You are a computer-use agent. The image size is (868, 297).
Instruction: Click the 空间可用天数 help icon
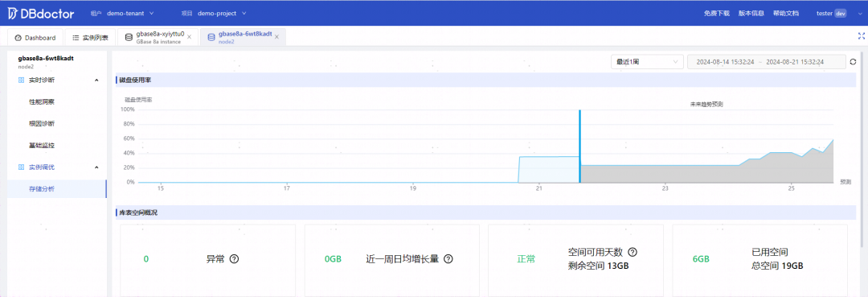tap(633, 252)
